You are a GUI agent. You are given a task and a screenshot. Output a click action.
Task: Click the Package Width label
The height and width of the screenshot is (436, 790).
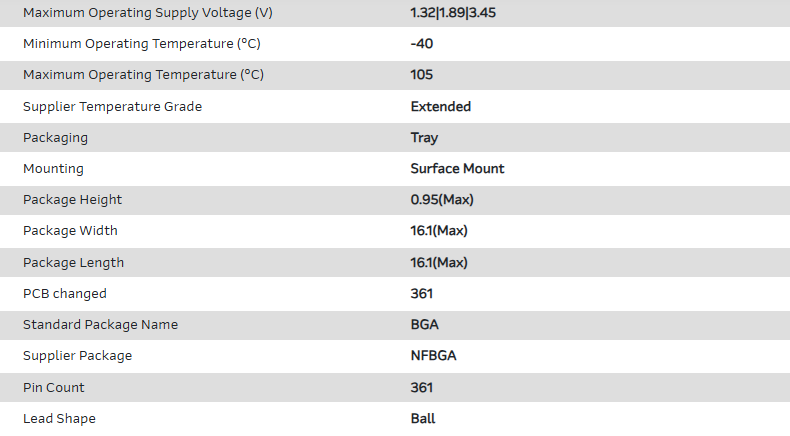[70, 231]
